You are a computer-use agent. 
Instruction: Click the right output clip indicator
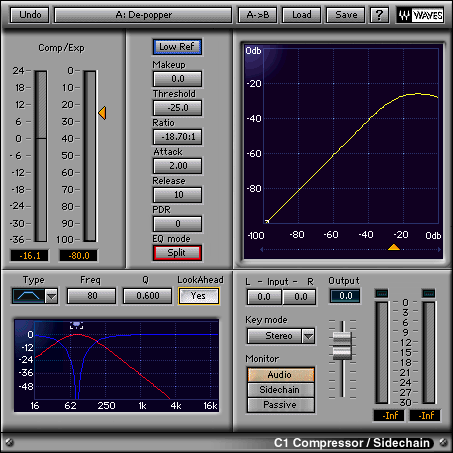point(429,293)
